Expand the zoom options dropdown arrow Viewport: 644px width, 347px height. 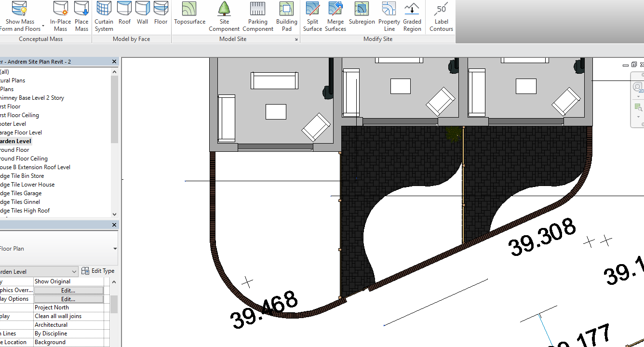(x=639, y=116)
